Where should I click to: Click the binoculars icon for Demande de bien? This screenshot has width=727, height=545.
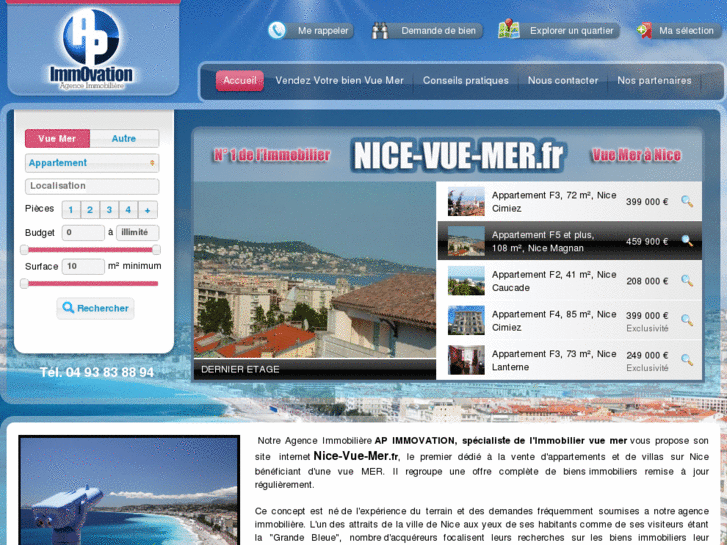(380, 30)
